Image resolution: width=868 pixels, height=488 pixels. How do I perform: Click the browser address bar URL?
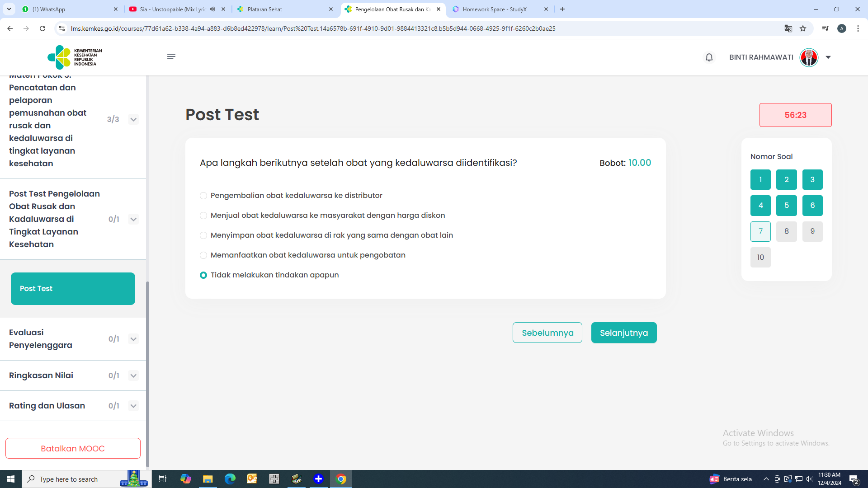click(313, 28)
